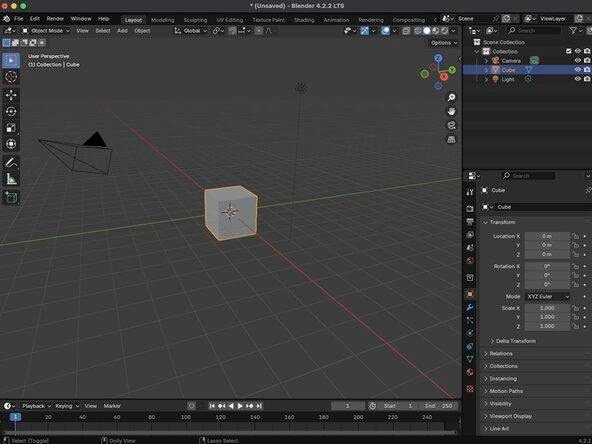The height and width of the screenshot is (444, 592).
Task: Click the navigation gizmo Z axis
Action: (438, 58)
